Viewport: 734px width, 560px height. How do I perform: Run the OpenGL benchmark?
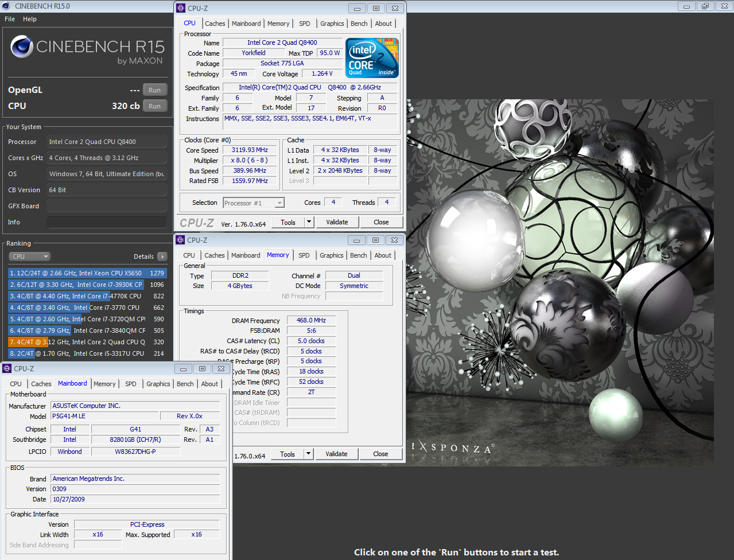click(x=155, y=90)
